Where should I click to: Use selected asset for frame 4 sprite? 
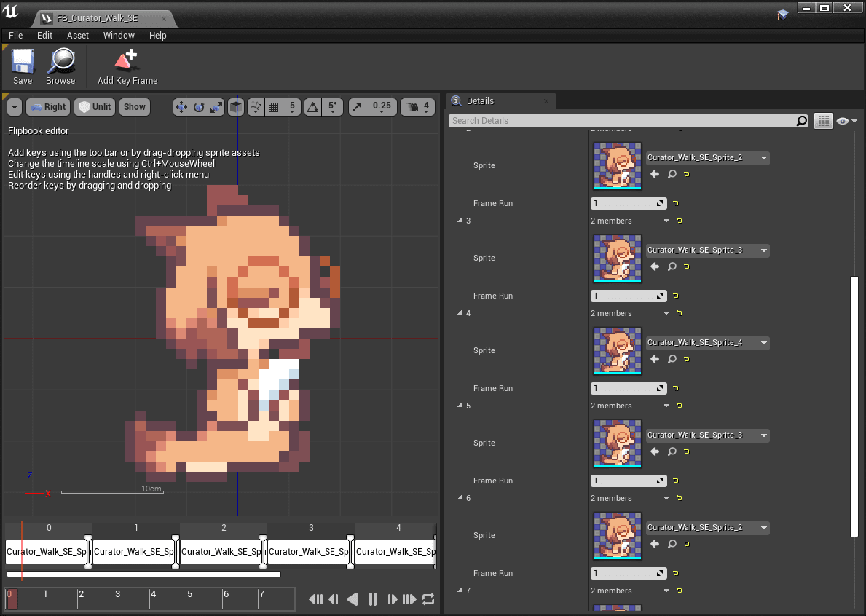tap(655, 359)
